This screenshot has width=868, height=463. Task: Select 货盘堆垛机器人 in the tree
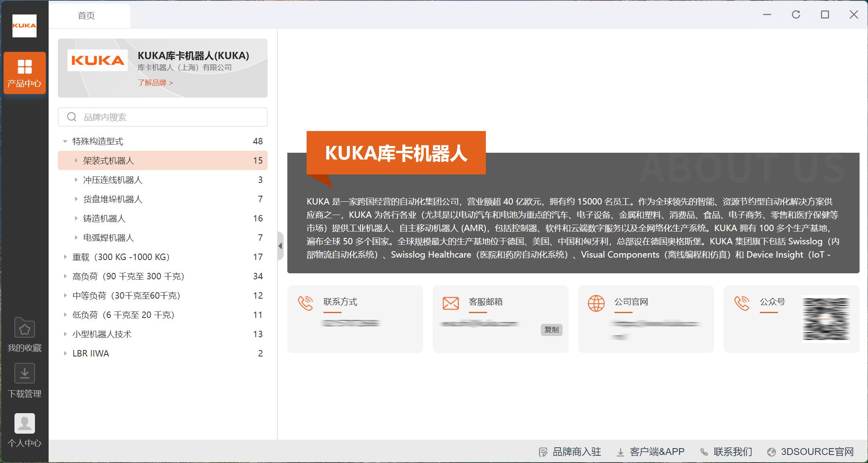pos(163,199)
